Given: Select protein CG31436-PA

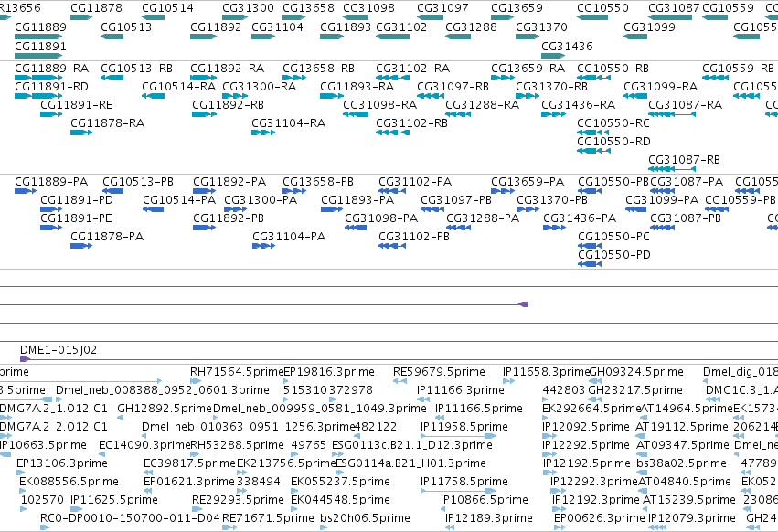Looking at the screenshot, I should [x=554, y=228].
